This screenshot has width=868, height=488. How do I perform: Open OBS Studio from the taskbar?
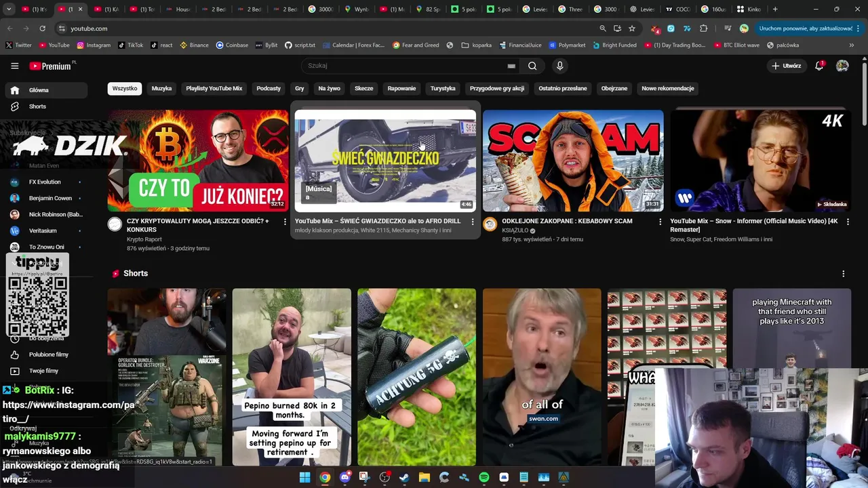384,477
